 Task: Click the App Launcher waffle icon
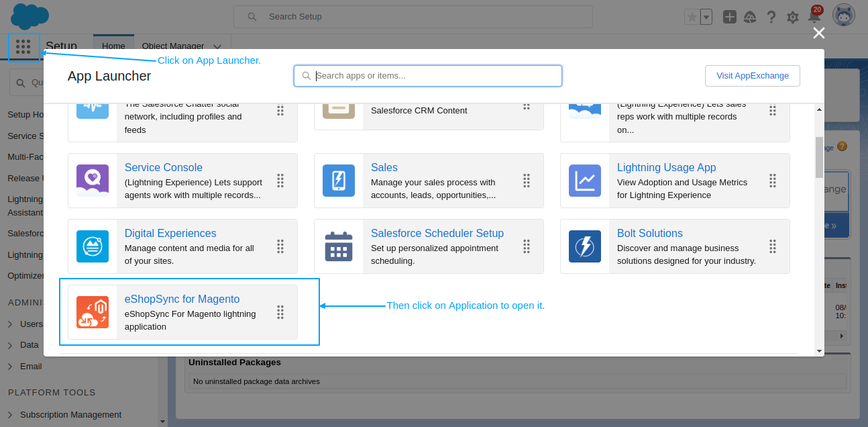(x=23, y=47)
